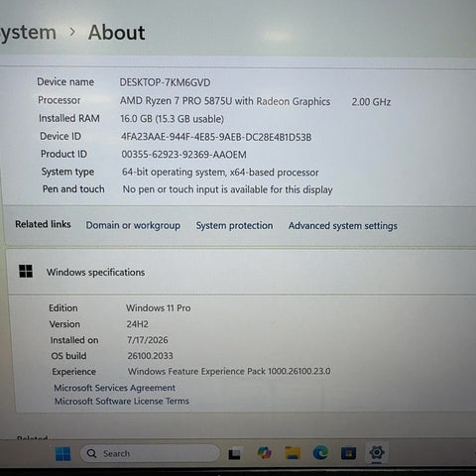Click the System type label

coord(67,172)
